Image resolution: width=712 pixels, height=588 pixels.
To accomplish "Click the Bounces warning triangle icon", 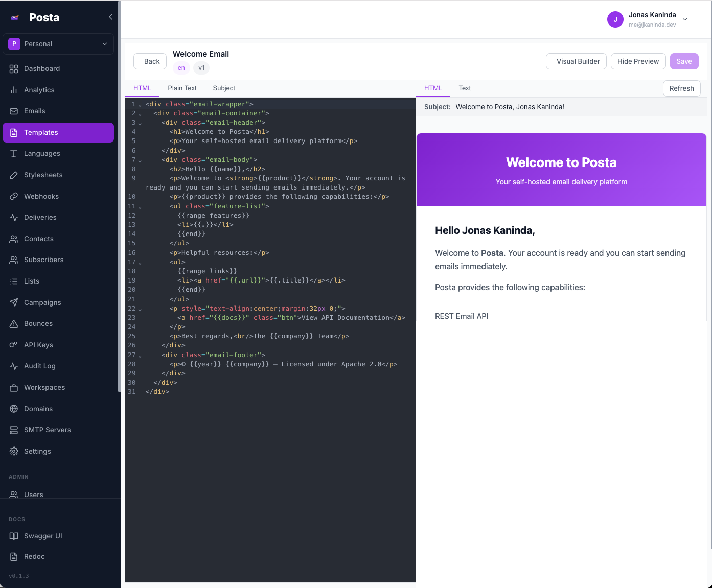I will [14, 324].
